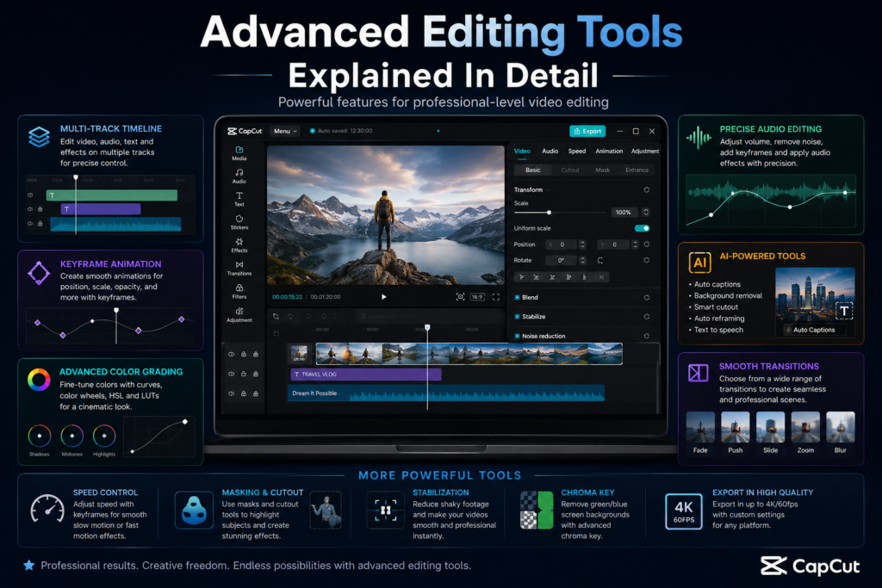Viewport: 882px width, 588px height.
Task: Reset the Transform settings
Action: pos(646,190)
